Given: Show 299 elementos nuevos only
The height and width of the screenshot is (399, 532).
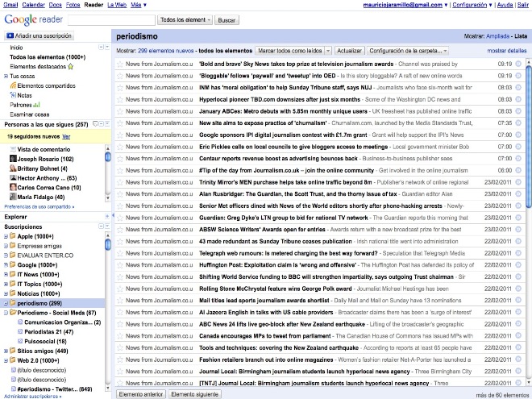Looking at the screenshot, I should [x=166, y=51].
